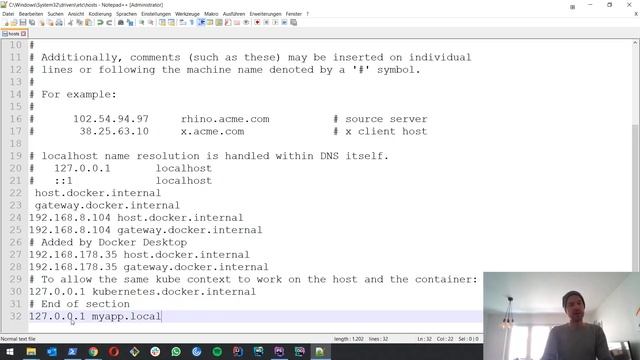Click the 'length : 1,202' status field
Screen dimensions: 640x360
click(x=349, y=339)
